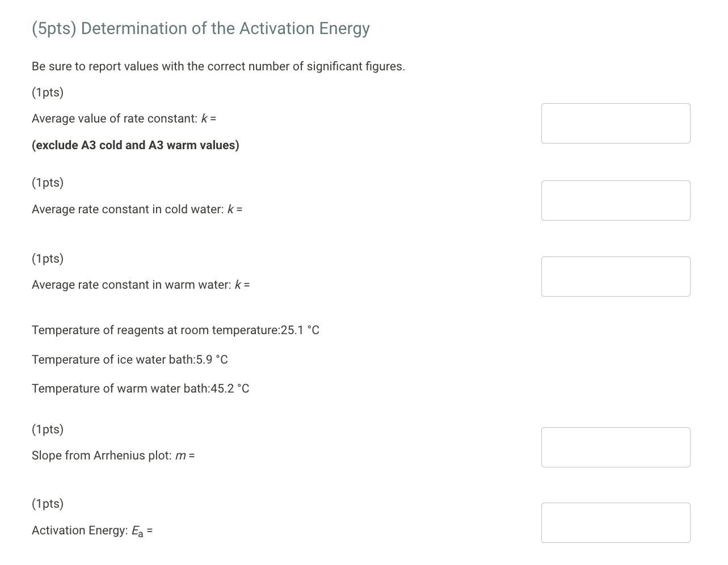Screen dimensions: 728x565
Task: Select the Average rate constant in cold water text
Action: coord(137,209)
